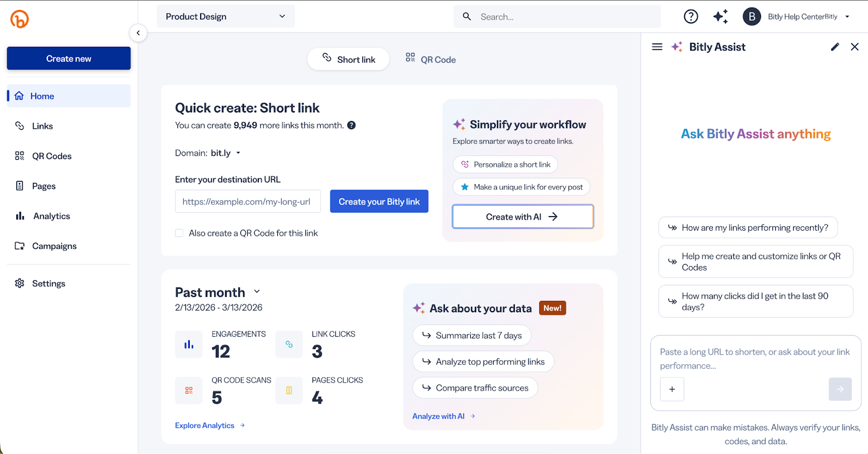868x454 pixels.
Task: Click the Create new button
Action: tap(69, 59)
